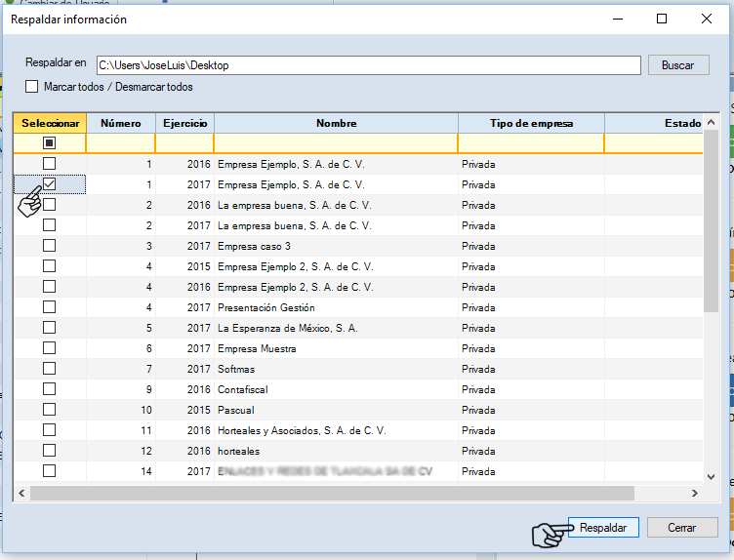The image size is (734, 560).
Task: Sort by the Nombre column header
Action: click(x=336, y=123)
